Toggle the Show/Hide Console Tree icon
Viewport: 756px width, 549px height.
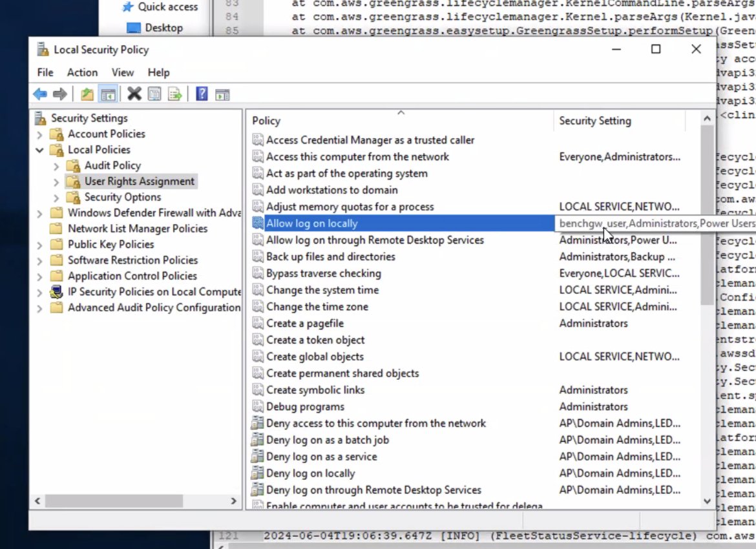(x=107, y=92)
